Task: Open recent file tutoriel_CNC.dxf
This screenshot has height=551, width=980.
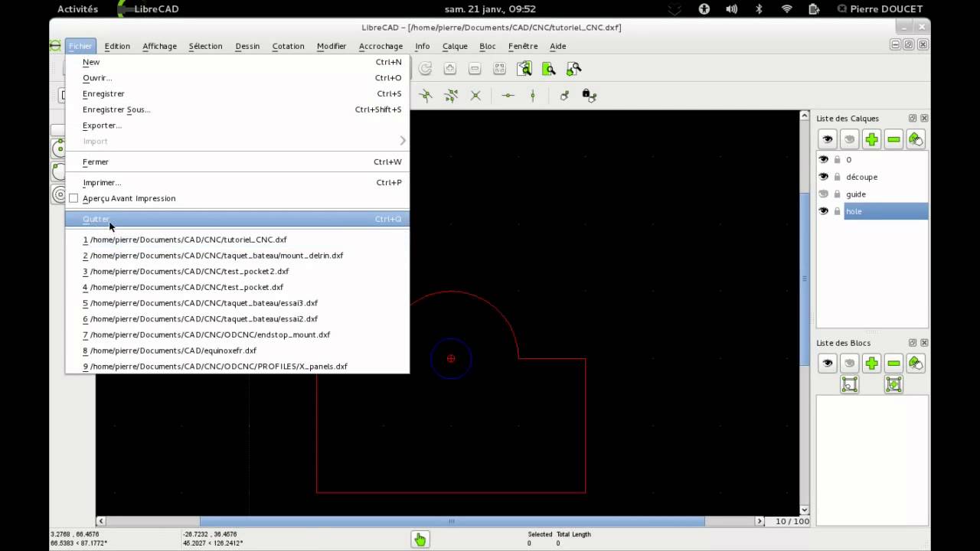Action: coord(237,240)
